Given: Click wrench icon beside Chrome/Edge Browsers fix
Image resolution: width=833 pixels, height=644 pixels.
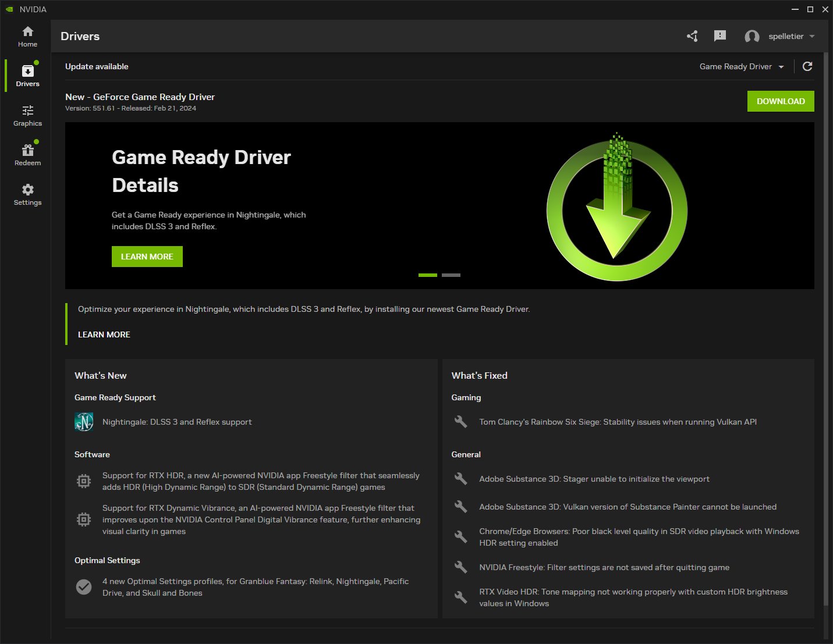Looking at the screenshot, I should (460, 537).
